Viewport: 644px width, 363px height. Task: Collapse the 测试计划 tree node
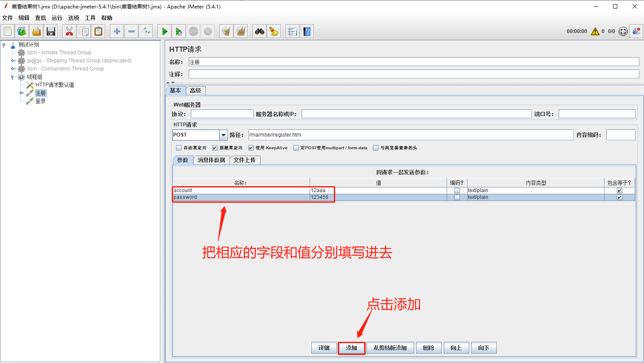click(4, 45)
